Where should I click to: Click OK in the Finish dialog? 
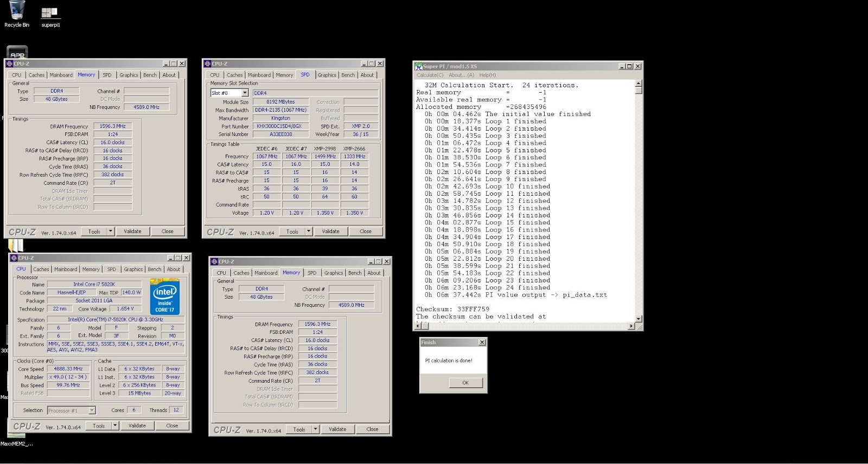465,383
